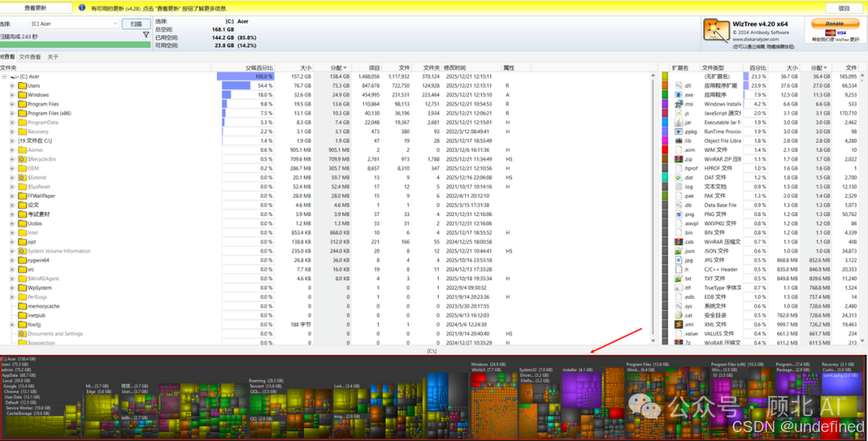Switch to the 文件查看 tab
This screenshot has height=441, width=868.
pyautogui.click(x=30, y=57)
